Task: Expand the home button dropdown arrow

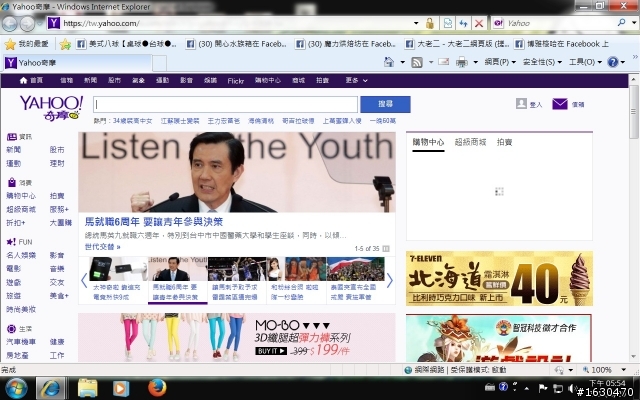Action: (402, 62)
